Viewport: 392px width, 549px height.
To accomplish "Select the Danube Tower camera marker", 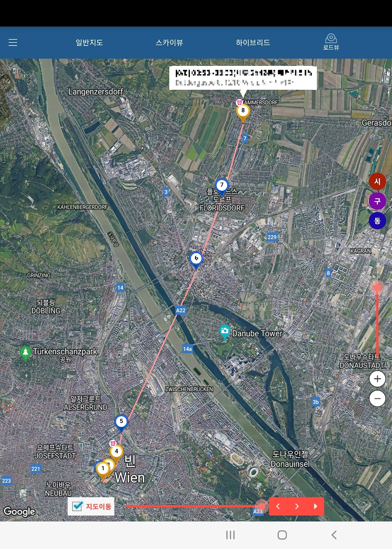I will 225,332.
